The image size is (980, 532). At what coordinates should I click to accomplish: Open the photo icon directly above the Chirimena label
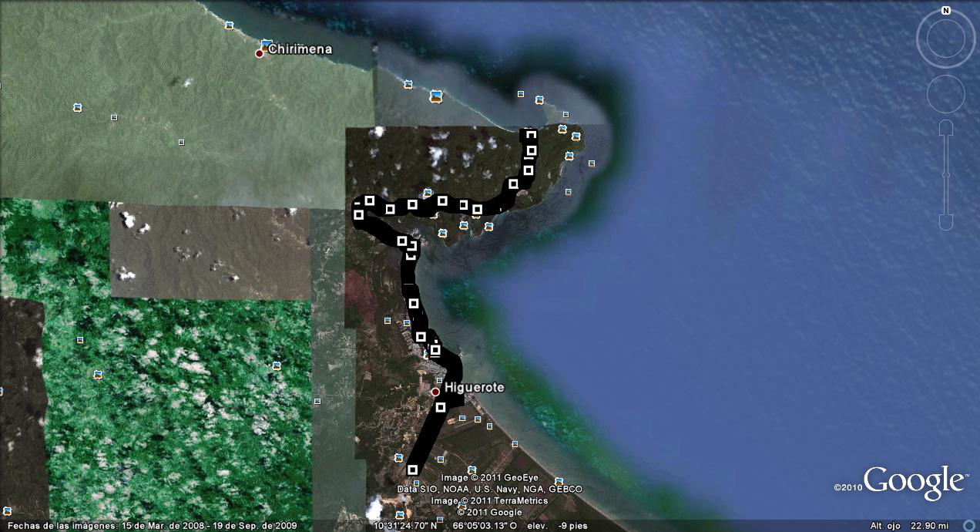point(267,44)
